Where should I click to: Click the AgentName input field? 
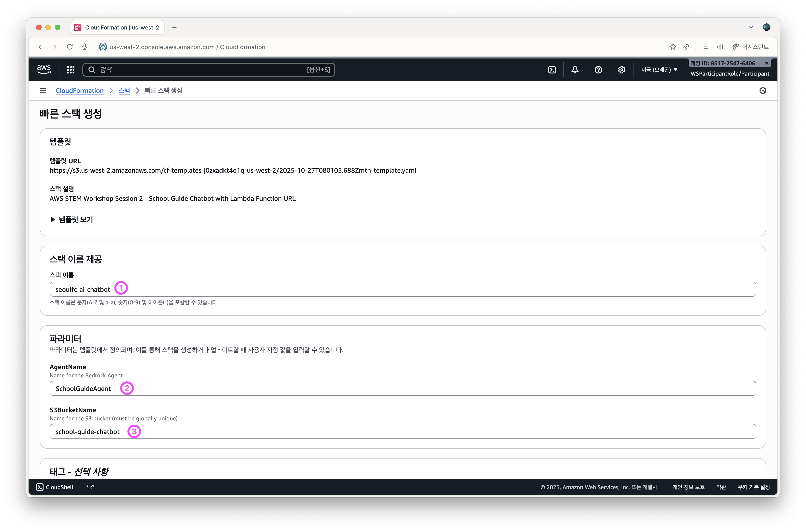pos(403,388)
